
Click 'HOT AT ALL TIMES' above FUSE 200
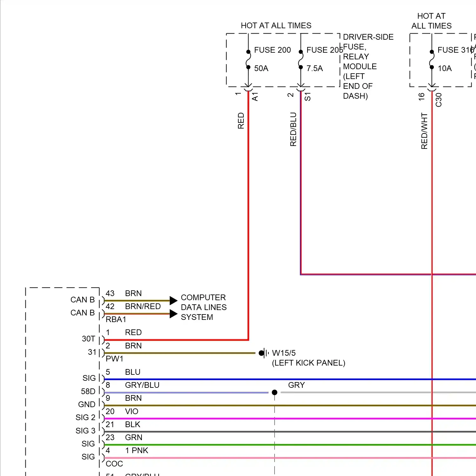pos(276,25)
